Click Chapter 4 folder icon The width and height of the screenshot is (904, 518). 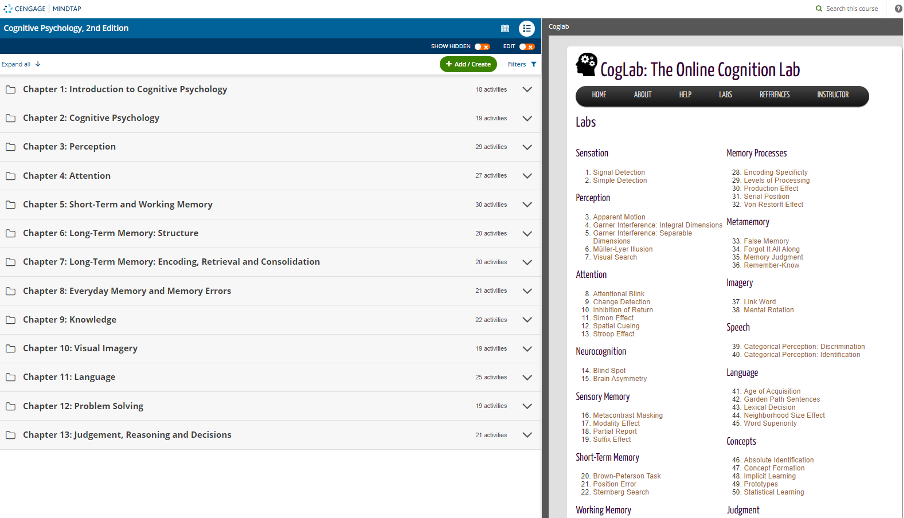coord(10,176)
